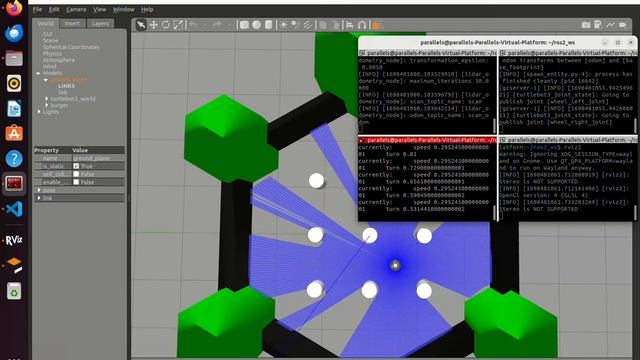
Task: Open Ubuntu Software from dock
Action: pos(14,133)
